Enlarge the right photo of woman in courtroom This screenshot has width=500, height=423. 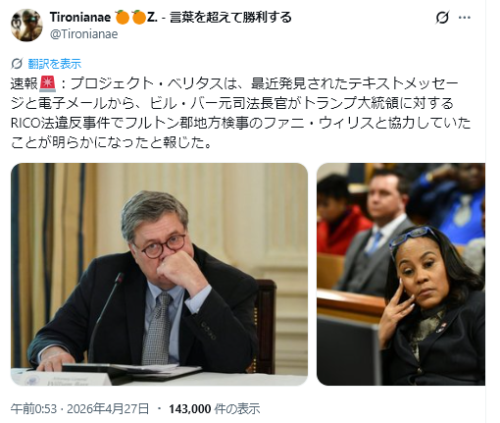401,274
